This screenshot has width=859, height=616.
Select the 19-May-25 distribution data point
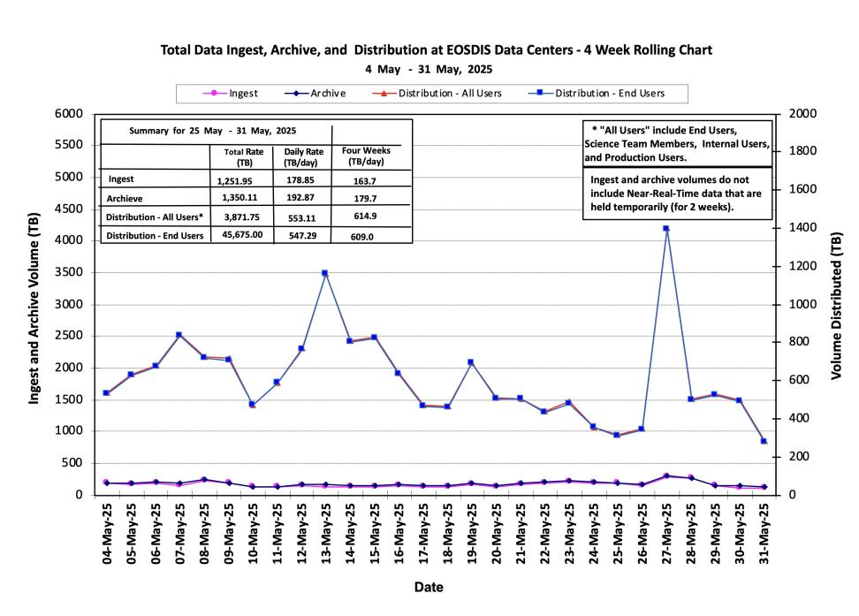click(470, 362)
